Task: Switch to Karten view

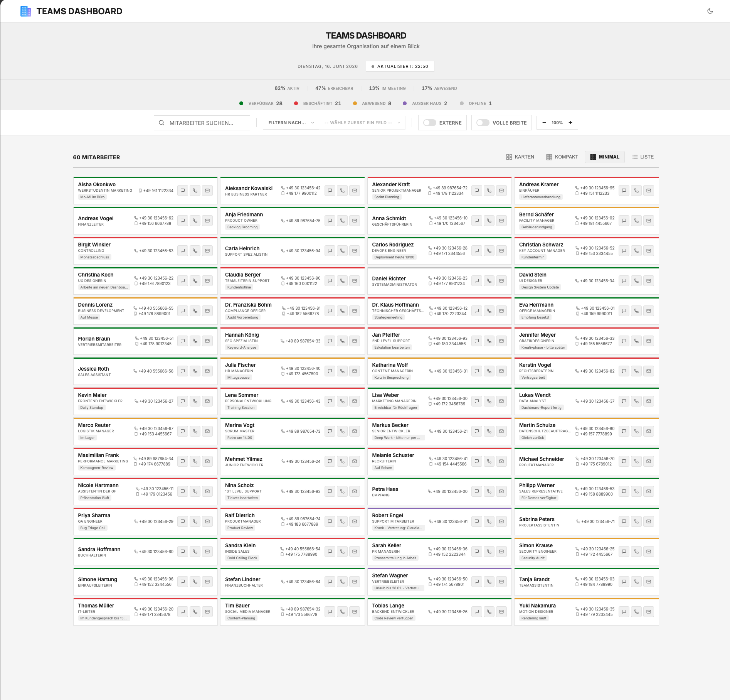Action: 520,157
